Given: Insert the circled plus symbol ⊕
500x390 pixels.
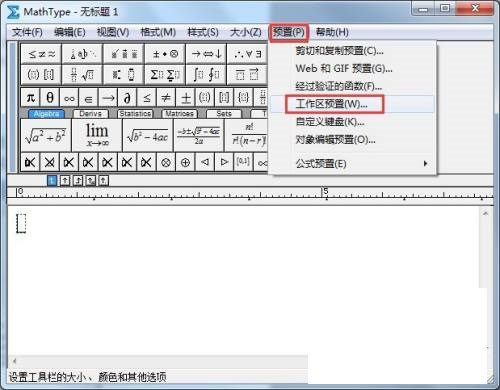Looking at the screenshot, I should coord(185,162).
